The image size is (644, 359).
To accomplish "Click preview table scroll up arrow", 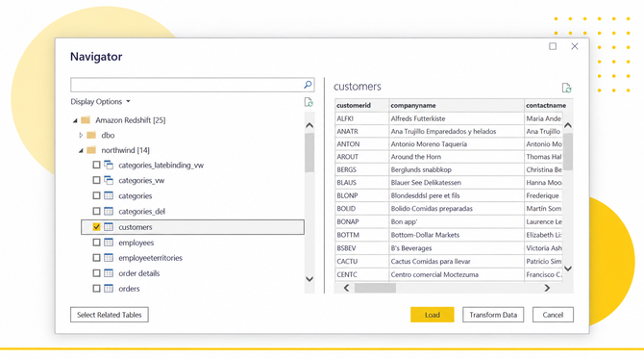I will tap(568, 125).
